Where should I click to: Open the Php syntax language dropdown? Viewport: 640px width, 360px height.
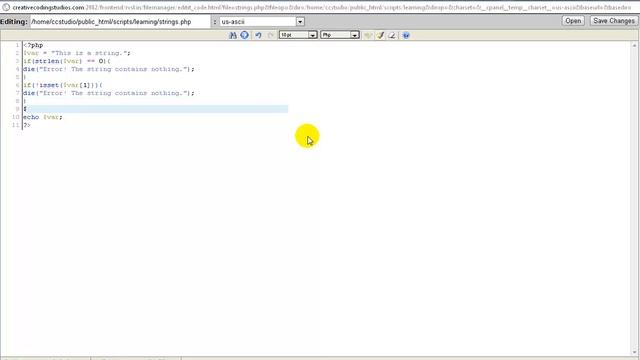coord(340,35)
